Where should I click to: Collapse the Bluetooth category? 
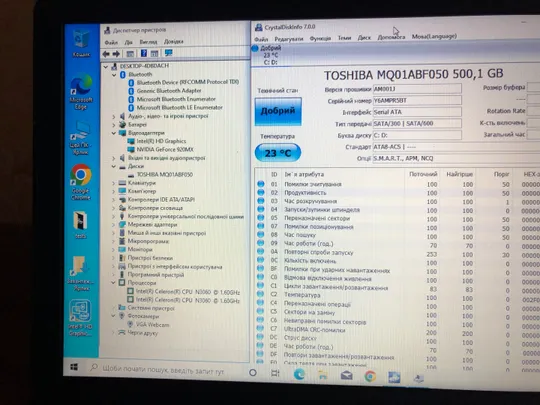click(x=114, y=75)
